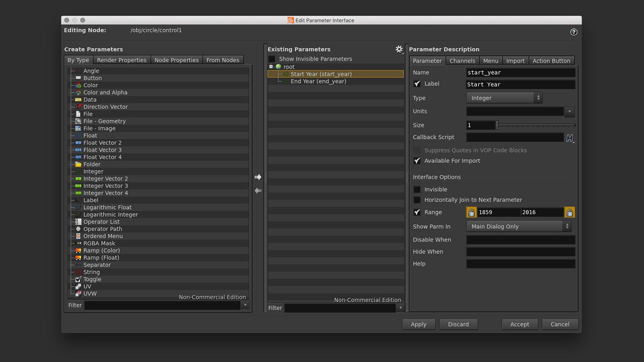Open the Channels tab

[x=462, y=61]
